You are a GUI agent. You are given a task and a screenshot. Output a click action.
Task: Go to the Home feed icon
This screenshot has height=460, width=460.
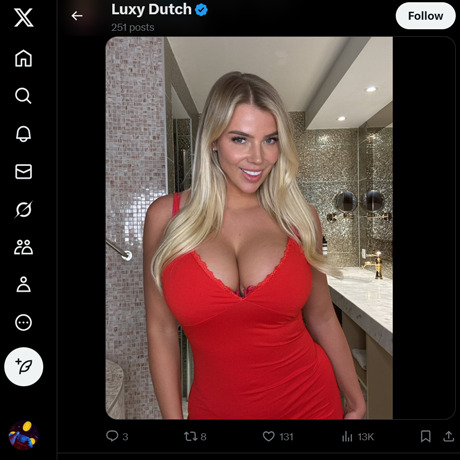click(x=23, y=58)
